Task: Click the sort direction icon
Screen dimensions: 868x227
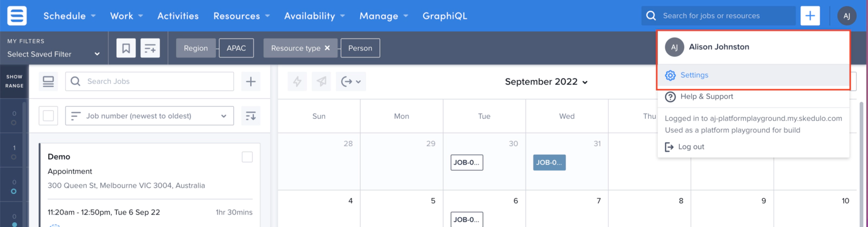Action: click(x=251, y=116)
